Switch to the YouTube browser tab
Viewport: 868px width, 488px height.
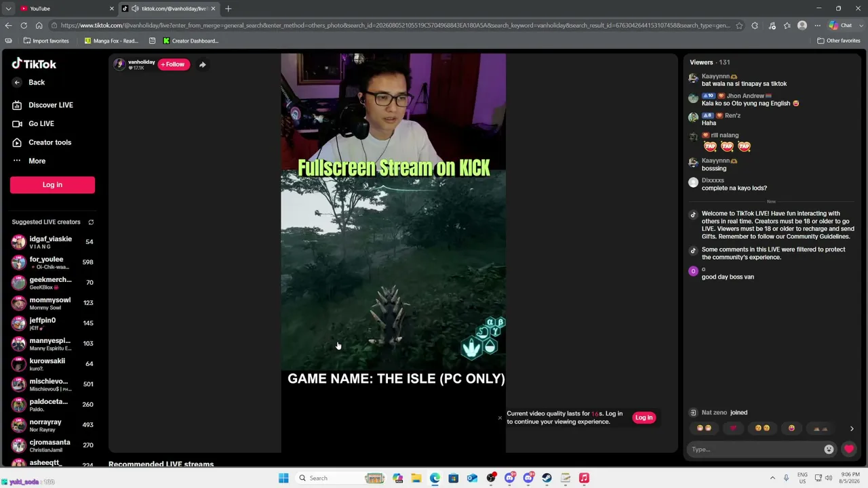tap(65, 9)
